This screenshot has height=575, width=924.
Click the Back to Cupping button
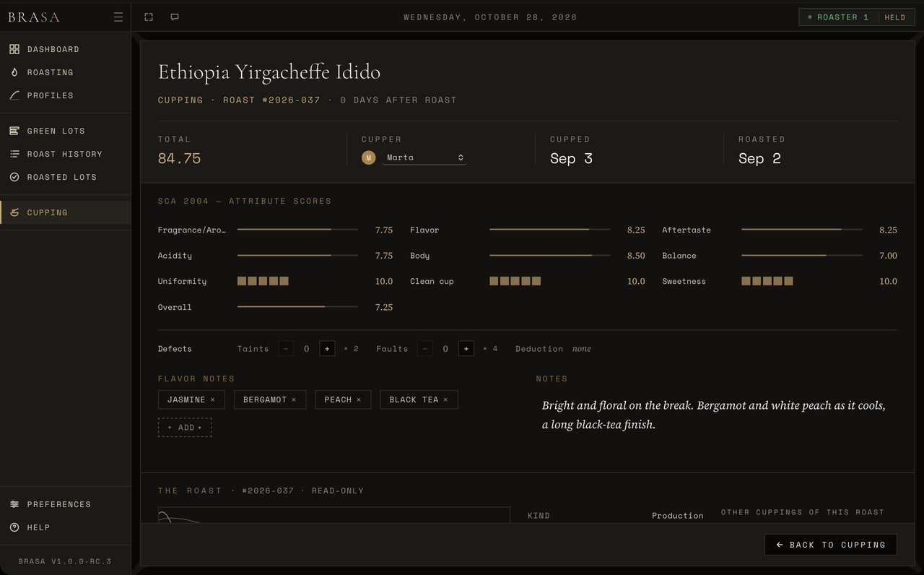click(831, 545)
